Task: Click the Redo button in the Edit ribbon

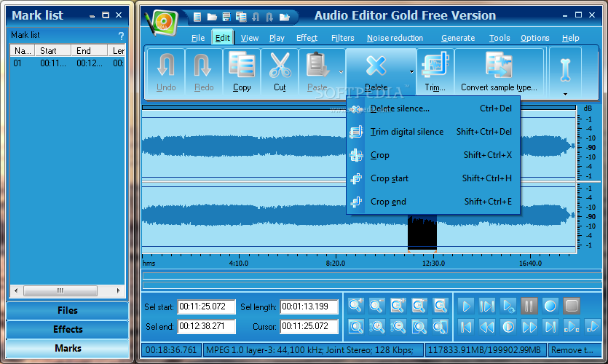Action: 204,72
